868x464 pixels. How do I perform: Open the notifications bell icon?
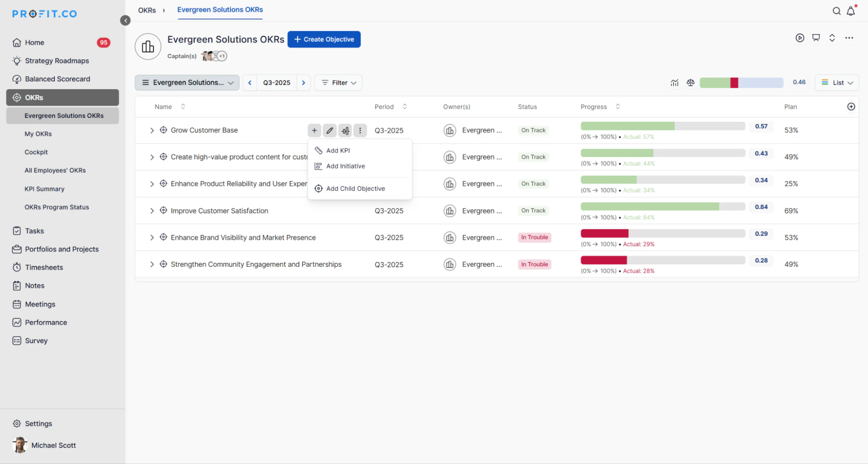(x=851, y=11)
